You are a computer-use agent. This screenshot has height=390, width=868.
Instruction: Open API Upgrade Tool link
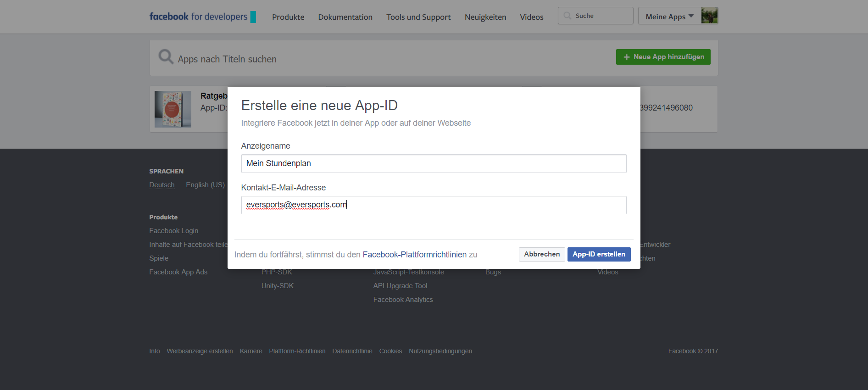(x=400, y=286)
